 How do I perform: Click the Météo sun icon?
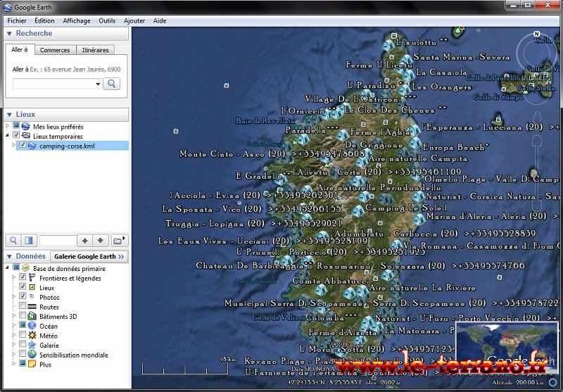pos(32,335)
